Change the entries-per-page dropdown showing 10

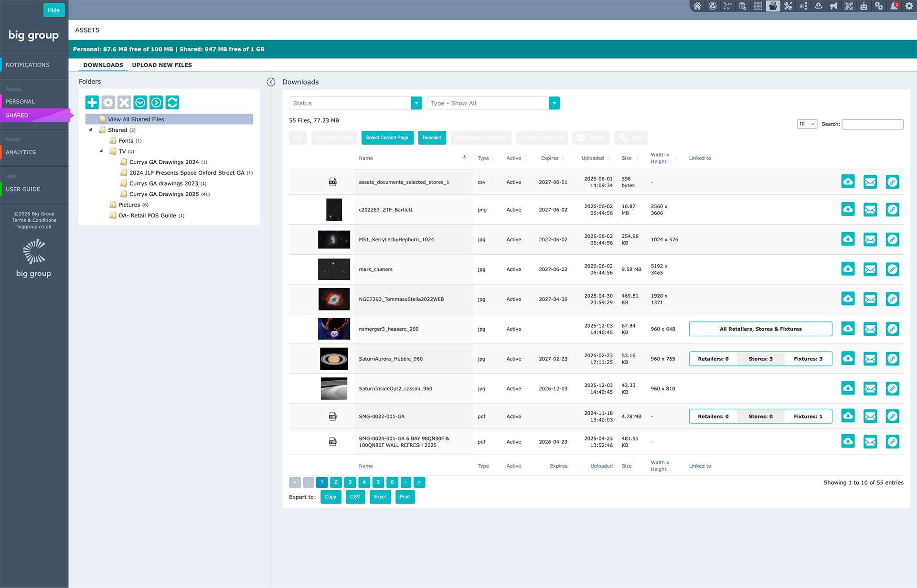pos(807,124)
